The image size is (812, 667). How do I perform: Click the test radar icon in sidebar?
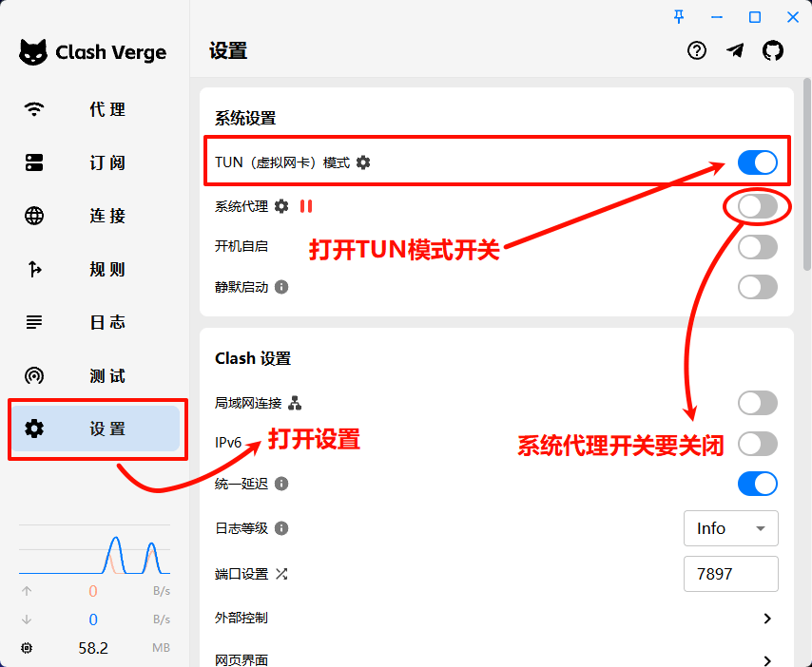point(34,375)
